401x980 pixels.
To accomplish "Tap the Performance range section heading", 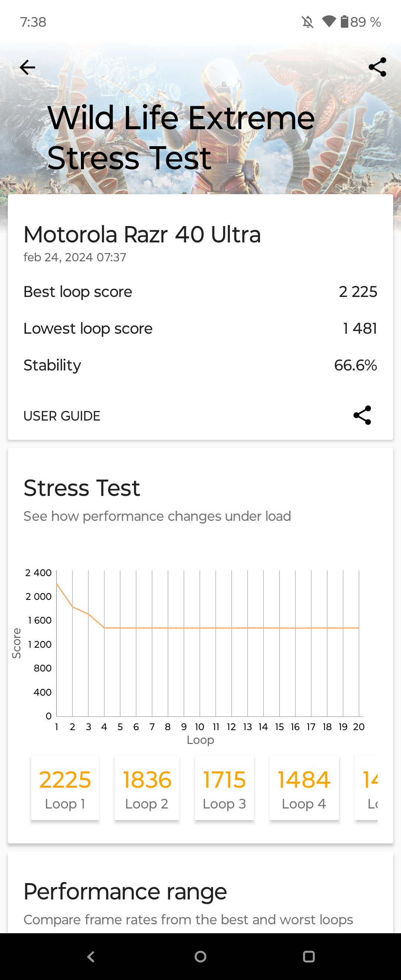I will (125, 891).
